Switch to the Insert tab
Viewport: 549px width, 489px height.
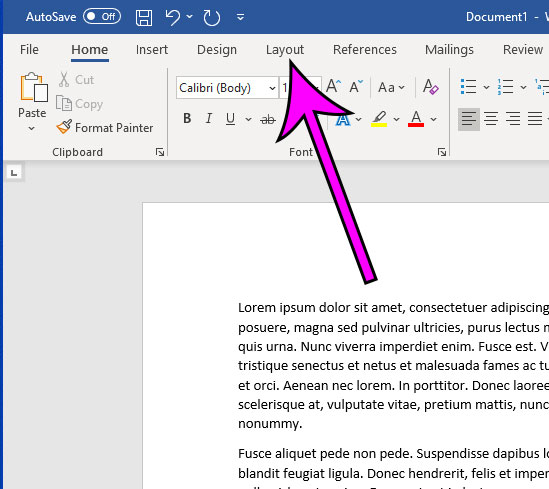click(x=152, y=50)
